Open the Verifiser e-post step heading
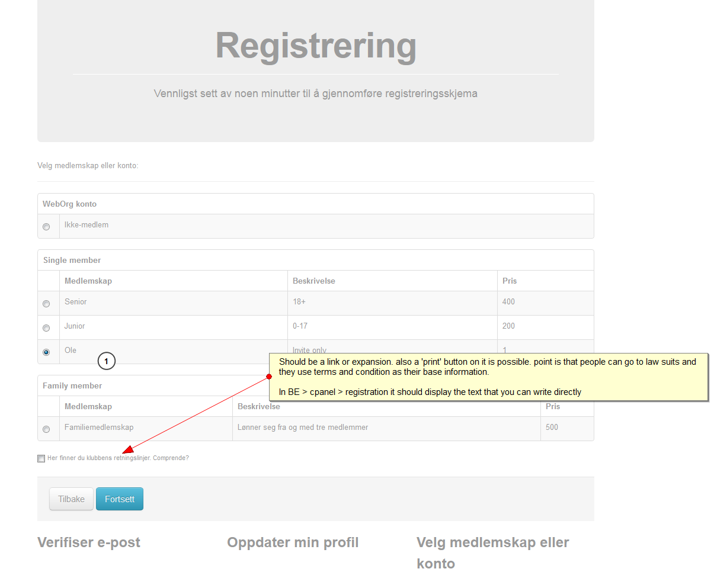714x588 pixels. pyautogui.click(x=89, y=542)
